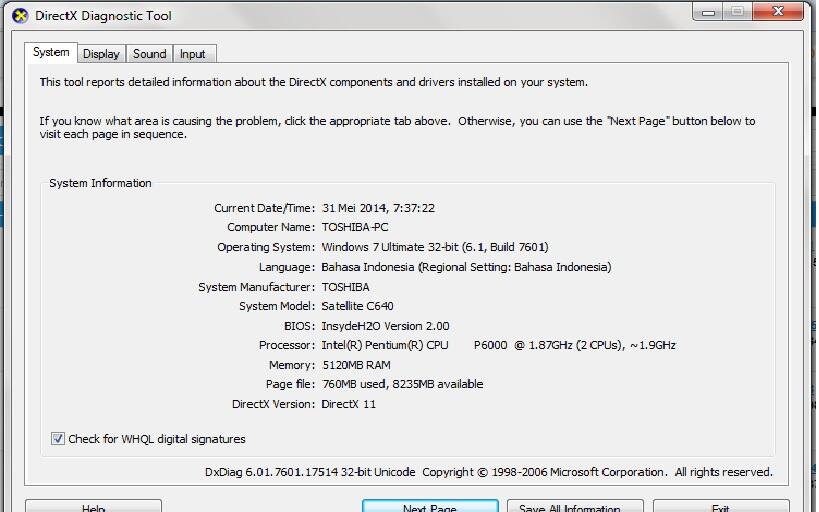Click the sentence beginning "This tool reports detailed information"

(x=313, y=82)
